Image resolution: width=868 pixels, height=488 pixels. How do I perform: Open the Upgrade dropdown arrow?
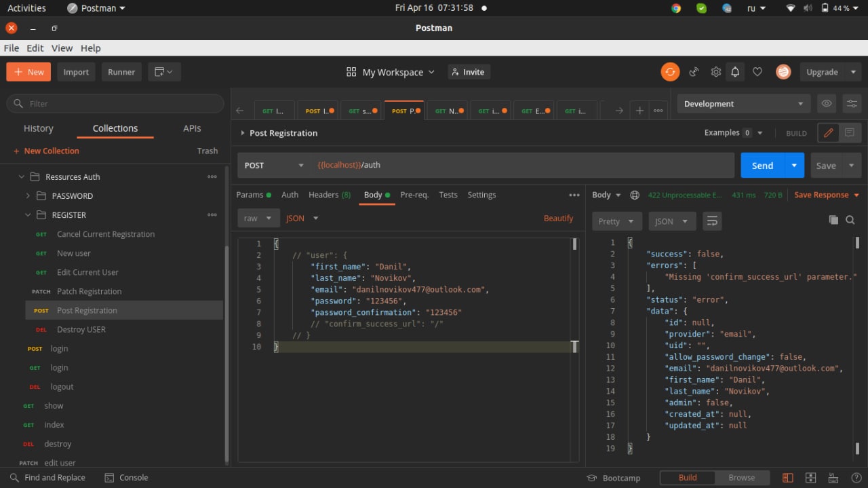pyautogui.click(x=853, y=72)
